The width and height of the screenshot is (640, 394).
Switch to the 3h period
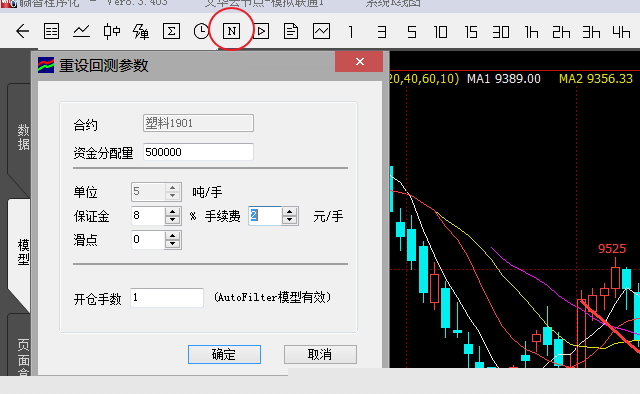click(x=591, y=32)
